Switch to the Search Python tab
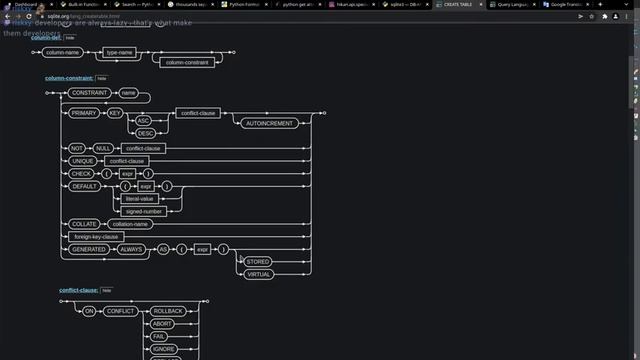 (137, 4)
